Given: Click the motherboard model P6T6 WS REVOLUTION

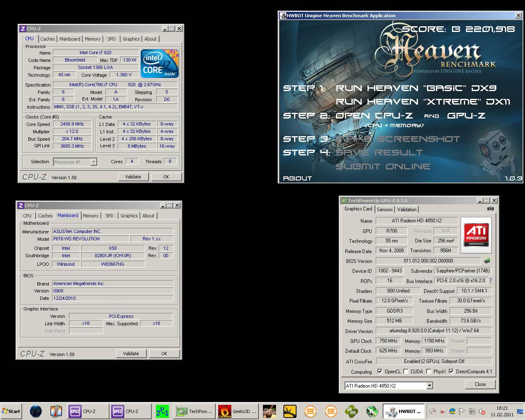Looking at the screenshot, I should [x=90, y=239].
